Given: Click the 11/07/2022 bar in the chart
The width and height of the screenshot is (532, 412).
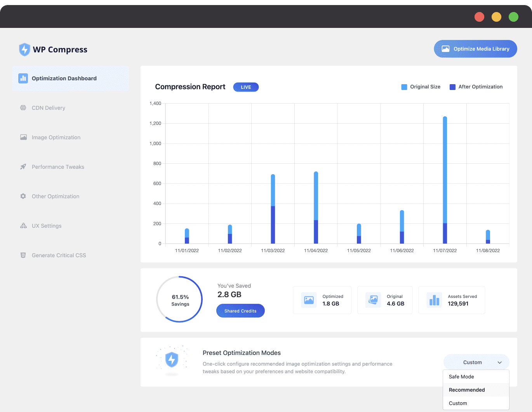Looking at the screenshot, I should click(x=445, y=180).
